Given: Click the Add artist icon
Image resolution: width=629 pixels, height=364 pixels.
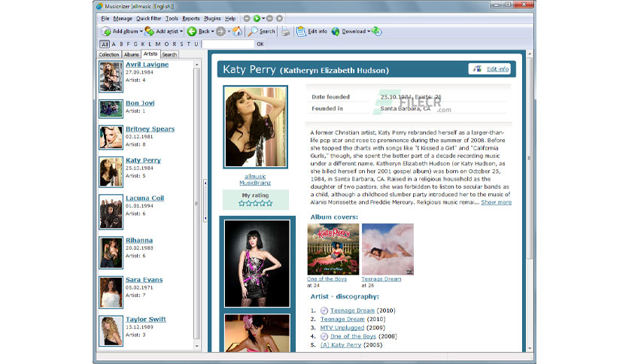Looking at the screenshot, I should tap(149, 32).
